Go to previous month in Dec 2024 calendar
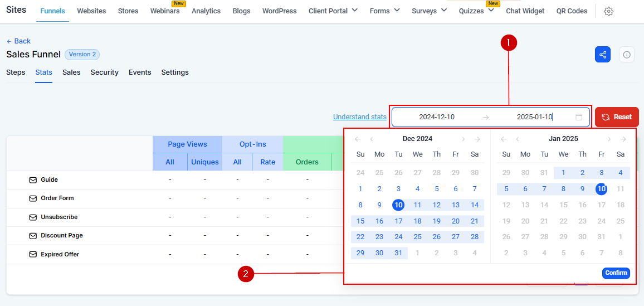This screenshot has height=306, width=644. 371,139
